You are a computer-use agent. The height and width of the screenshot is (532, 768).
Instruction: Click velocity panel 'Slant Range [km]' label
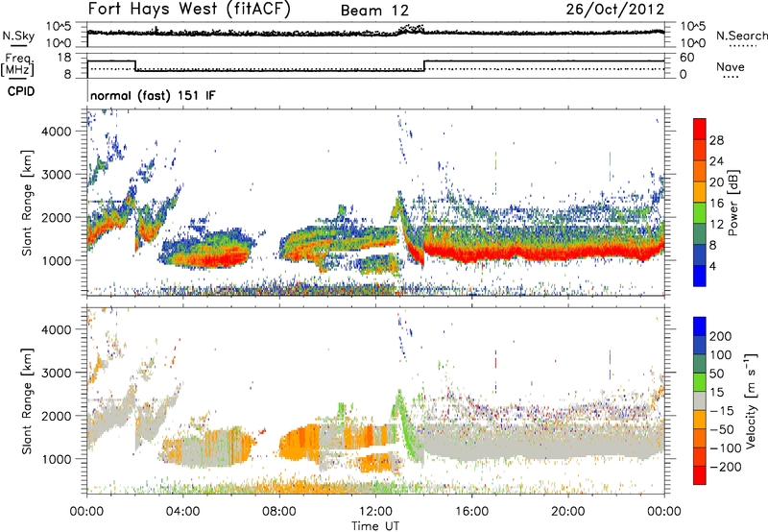click(27, 400)
